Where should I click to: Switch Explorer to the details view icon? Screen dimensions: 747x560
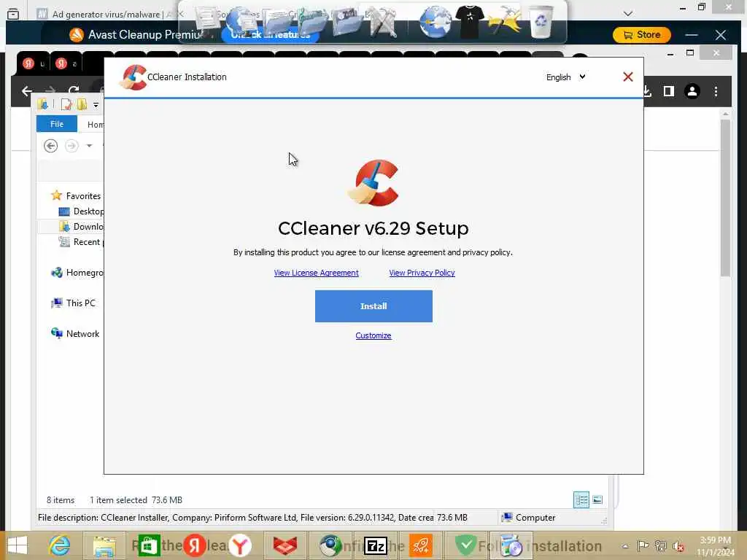(x=581, y=500)
